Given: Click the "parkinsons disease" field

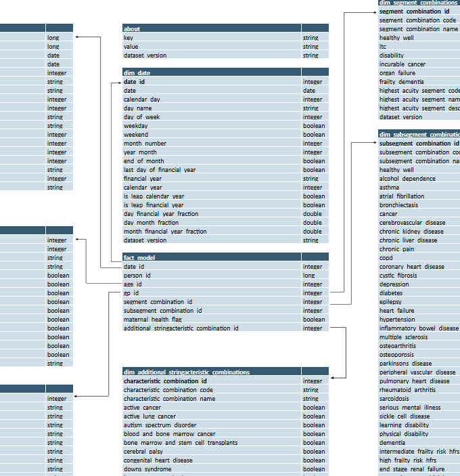Looking at the screenshot, I should 405,364.
